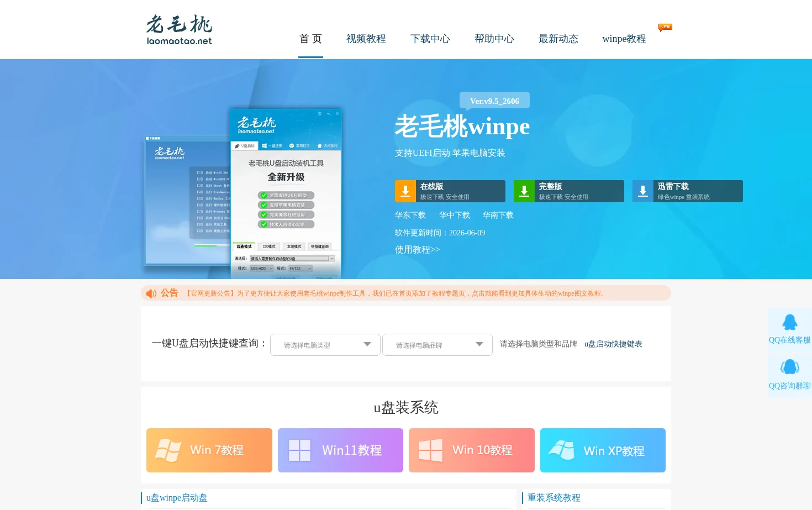Choose 华中下载 mirror link
This screenshot has width=812, height=510.
(455, 215)
